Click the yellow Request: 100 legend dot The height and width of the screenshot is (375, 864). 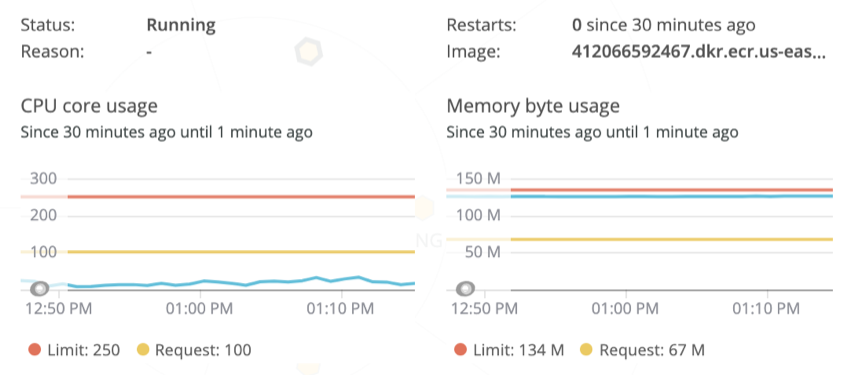tap(143, 350)
